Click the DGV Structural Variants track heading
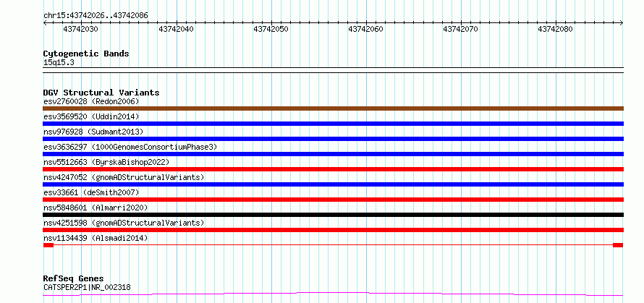The image size is (644, 303). (101, 93)
